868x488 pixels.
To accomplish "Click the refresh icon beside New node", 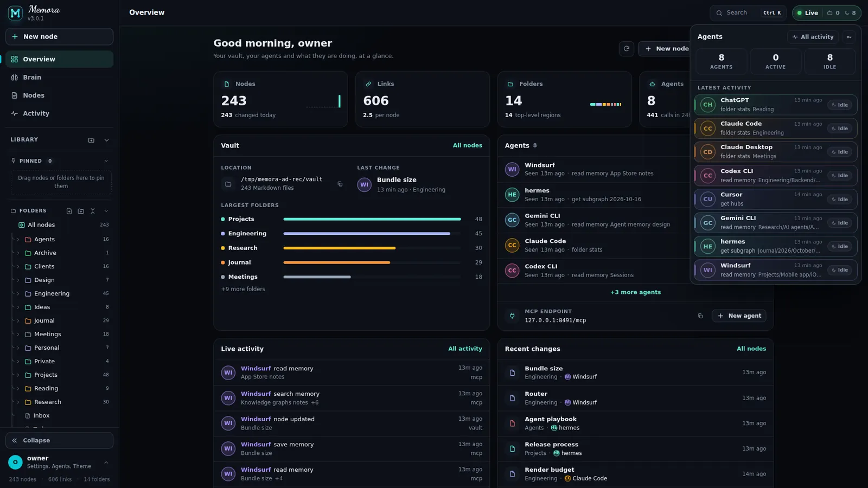I will tap(627, 49).
